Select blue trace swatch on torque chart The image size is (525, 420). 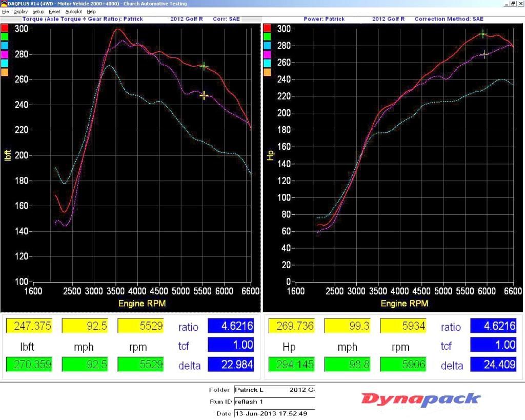point(5,46)
